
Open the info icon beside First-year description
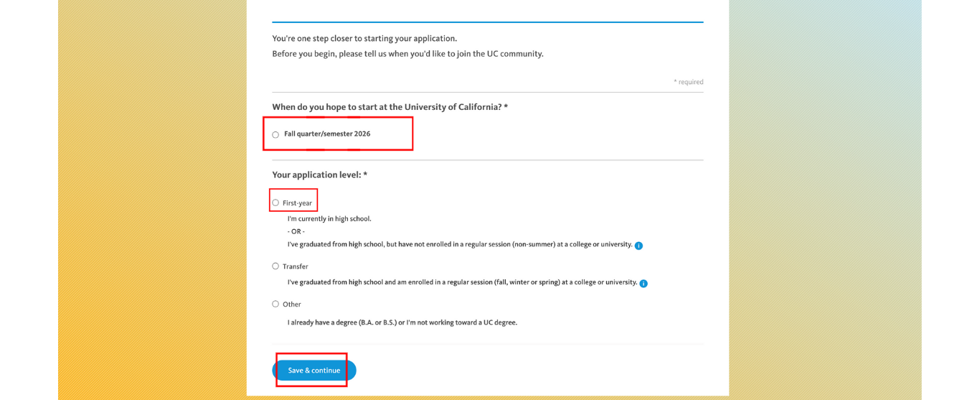[x=639, y=246]
